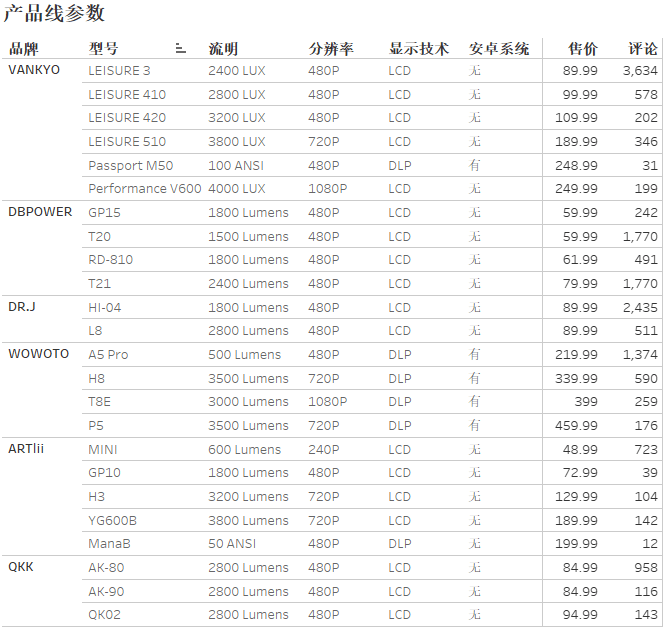Viewport: 670px width, 628px height.
Task: Select the 显示技术 column header
Action: click(419, 49)
